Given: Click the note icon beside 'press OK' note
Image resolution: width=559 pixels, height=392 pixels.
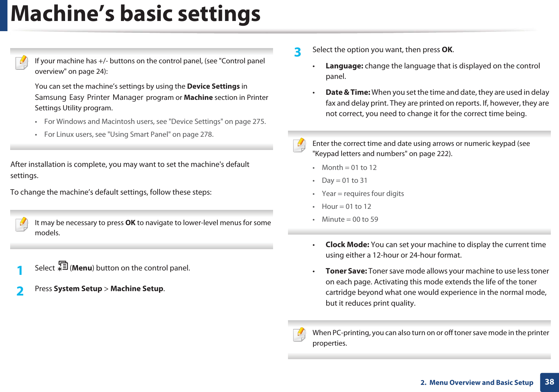Looking at the screenshot, I should (x=22, y=224).
